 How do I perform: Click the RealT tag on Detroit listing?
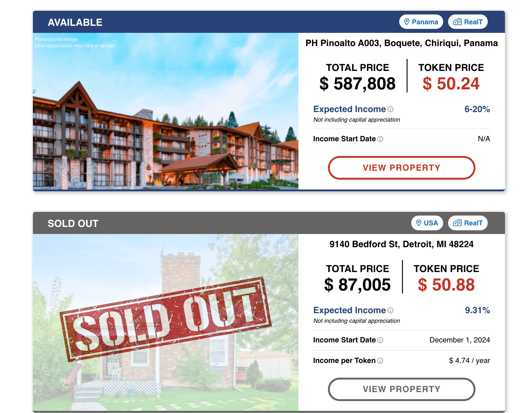(468, 223)
